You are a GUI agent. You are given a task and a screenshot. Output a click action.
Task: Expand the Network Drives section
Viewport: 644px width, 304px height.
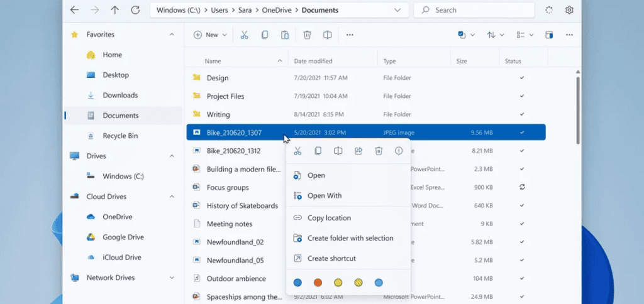pyautogui.click(x=172, y=278)
